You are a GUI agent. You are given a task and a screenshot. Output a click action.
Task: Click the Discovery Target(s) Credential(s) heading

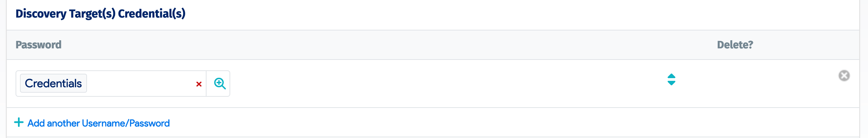pos(101,14)
